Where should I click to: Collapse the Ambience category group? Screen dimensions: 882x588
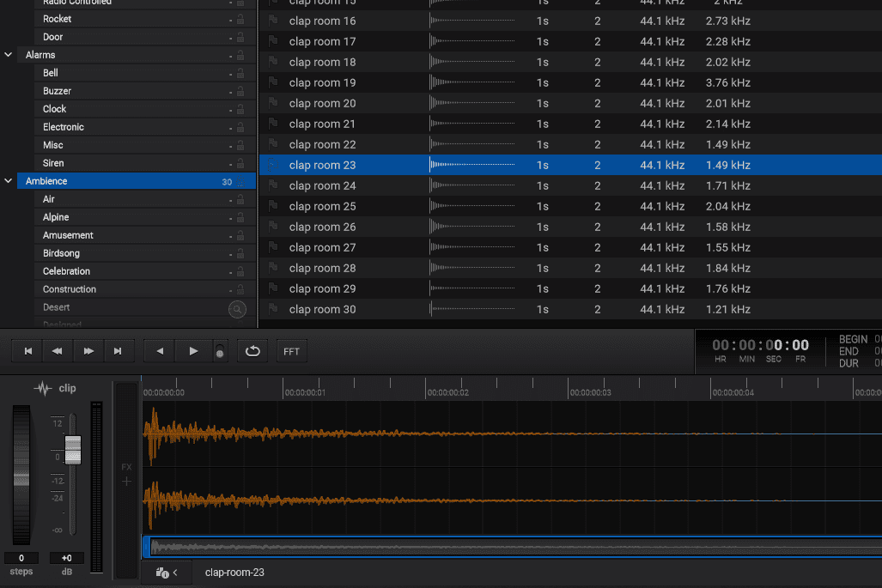(x=9, y=181)
